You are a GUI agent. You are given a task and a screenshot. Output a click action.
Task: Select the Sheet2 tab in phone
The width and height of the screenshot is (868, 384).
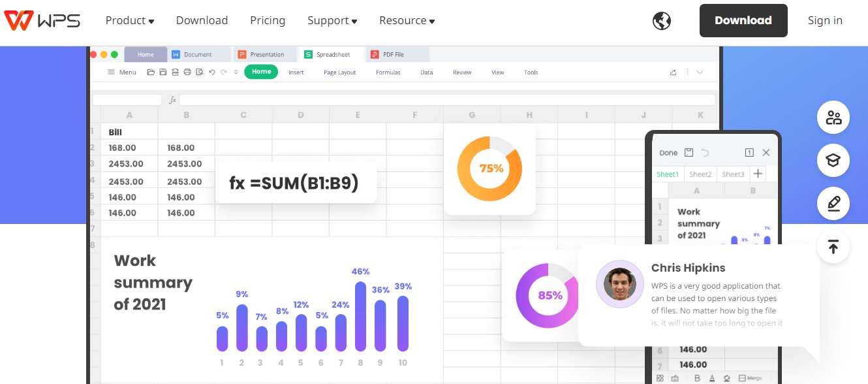pos(700,174)
